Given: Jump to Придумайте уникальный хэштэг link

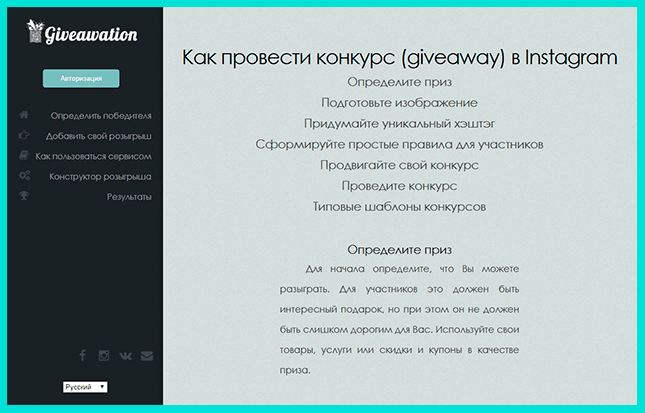Looking at the screenshot, I should [399, 123].
